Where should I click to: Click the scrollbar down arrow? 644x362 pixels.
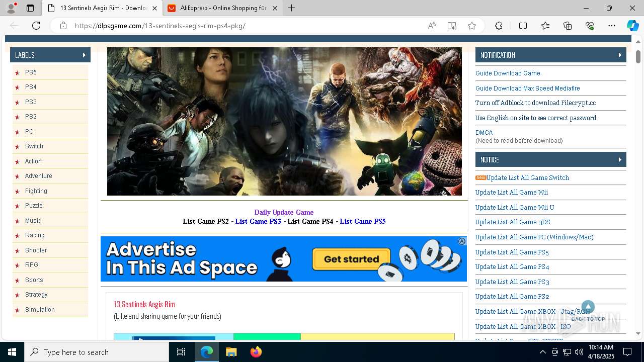pos(638,333)
